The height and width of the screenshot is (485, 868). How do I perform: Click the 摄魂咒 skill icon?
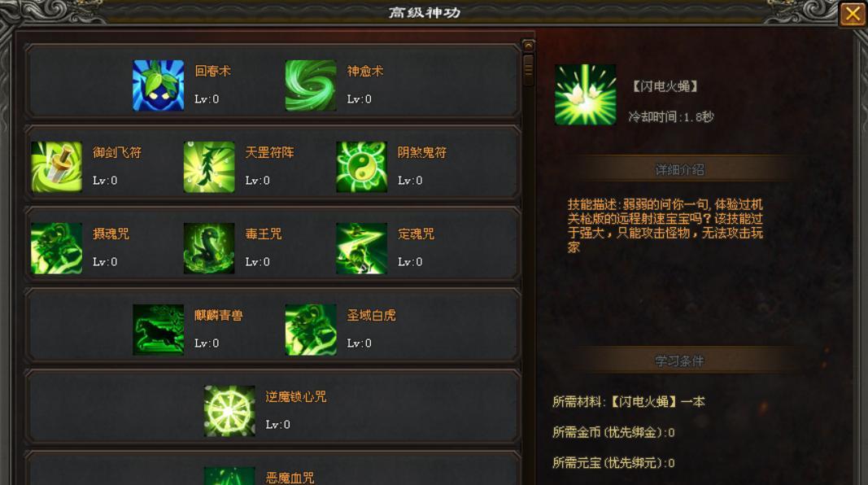(x=56, y=248)
